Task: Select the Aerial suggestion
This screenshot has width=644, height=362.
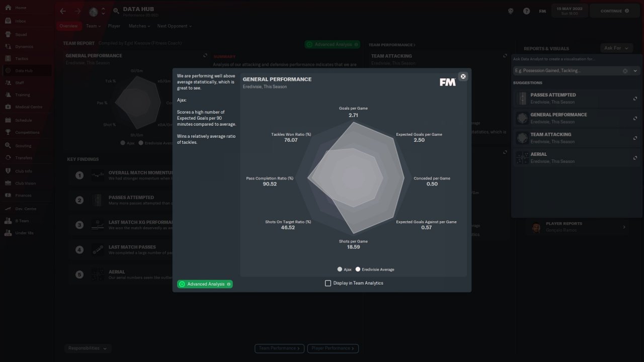Action: point(576,158)
